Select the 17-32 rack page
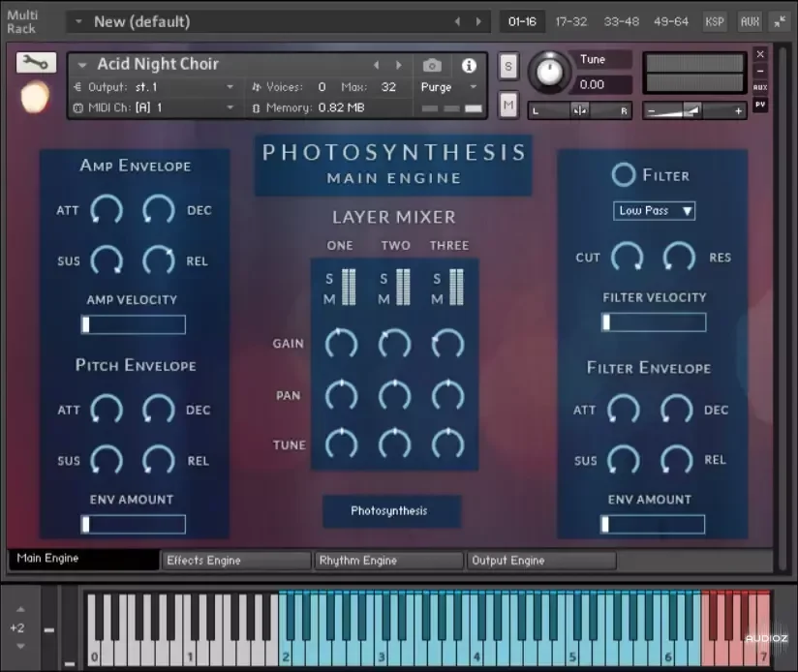 click(x=571, y=22)
